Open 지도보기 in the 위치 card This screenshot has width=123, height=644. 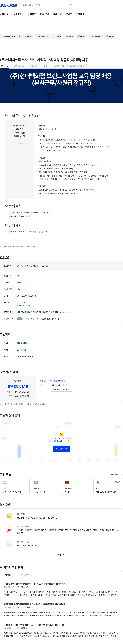(117, 482)
